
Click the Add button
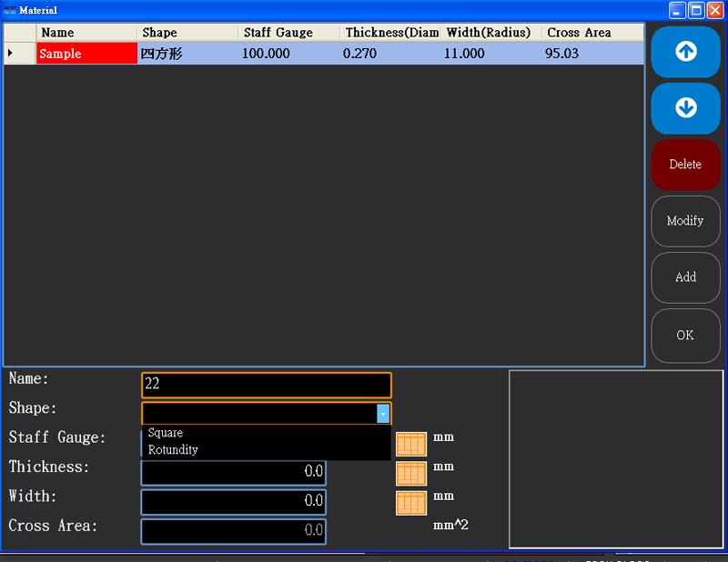(685, 277)
